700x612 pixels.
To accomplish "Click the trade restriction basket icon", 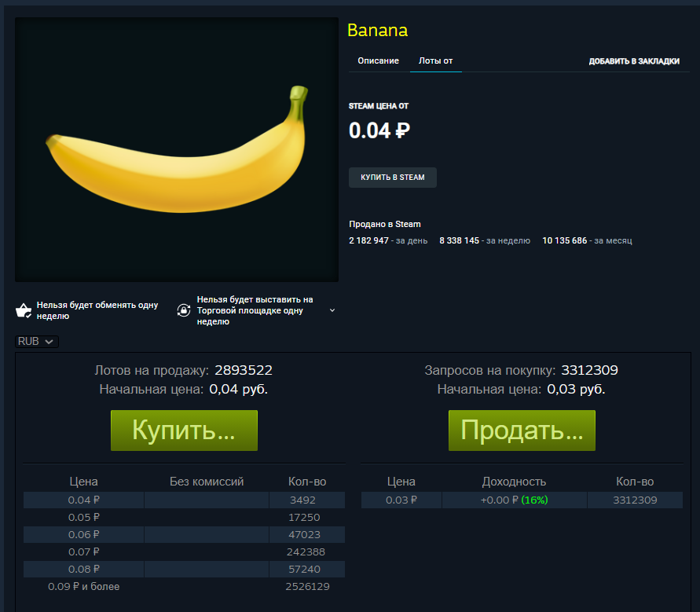I will point(24,310).
